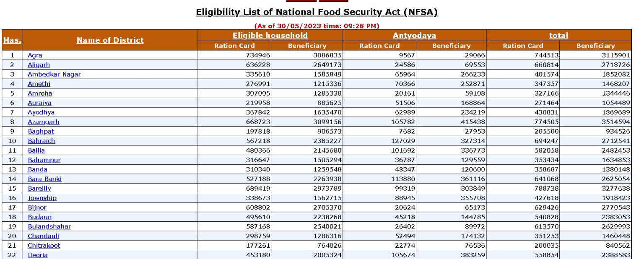Open the Ballia district link
This screenshot has width=644, height=259.
coord(36,150)
